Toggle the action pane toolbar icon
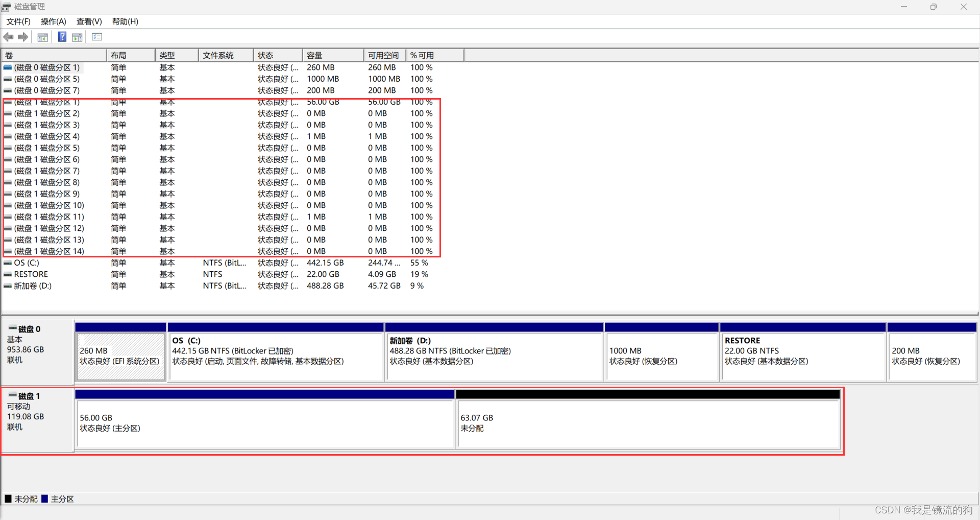 click(77, 37)
